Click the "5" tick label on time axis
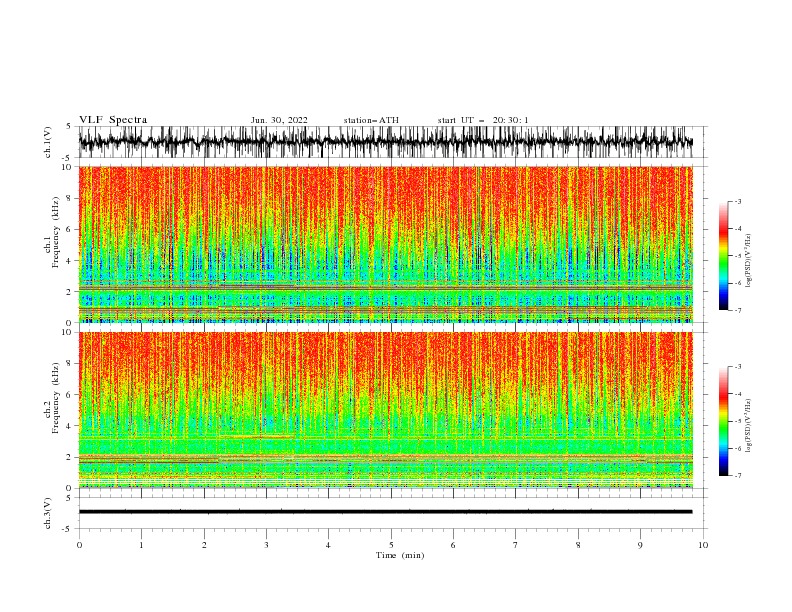 [391, 545]
